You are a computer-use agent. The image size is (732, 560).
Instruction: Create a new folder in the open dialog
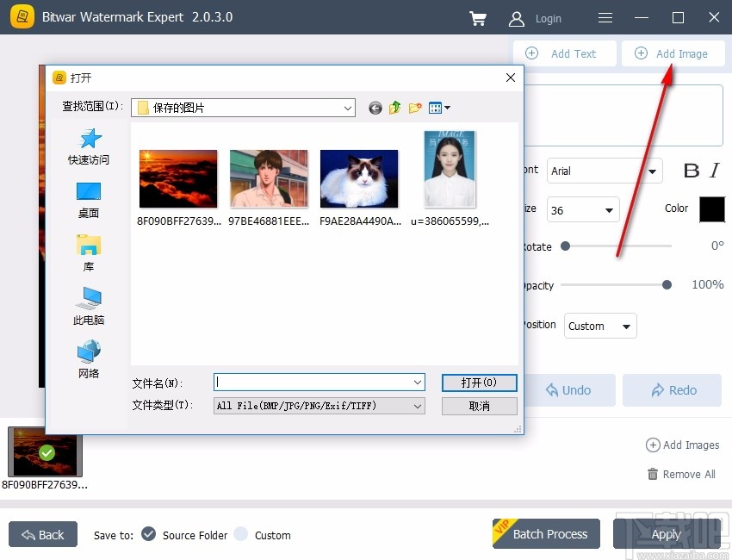click(415, 108)
